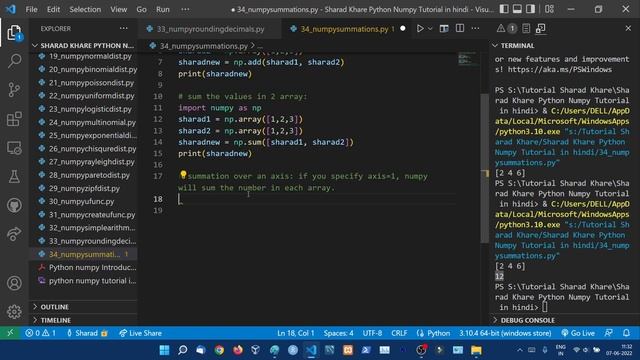640x360 pixels.
Task: Open the Remote Explorer view
Action: [14, 148]
